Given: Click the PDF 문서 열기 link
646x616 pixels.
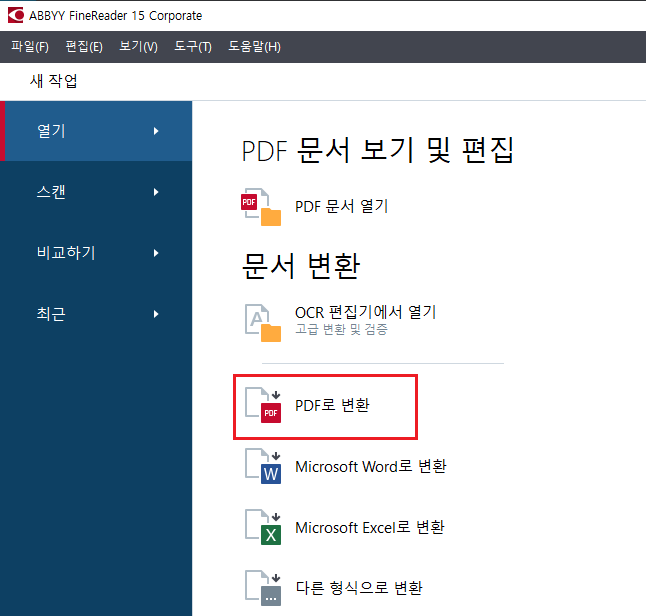Looking at the screenshot, I should click(342, 206).
